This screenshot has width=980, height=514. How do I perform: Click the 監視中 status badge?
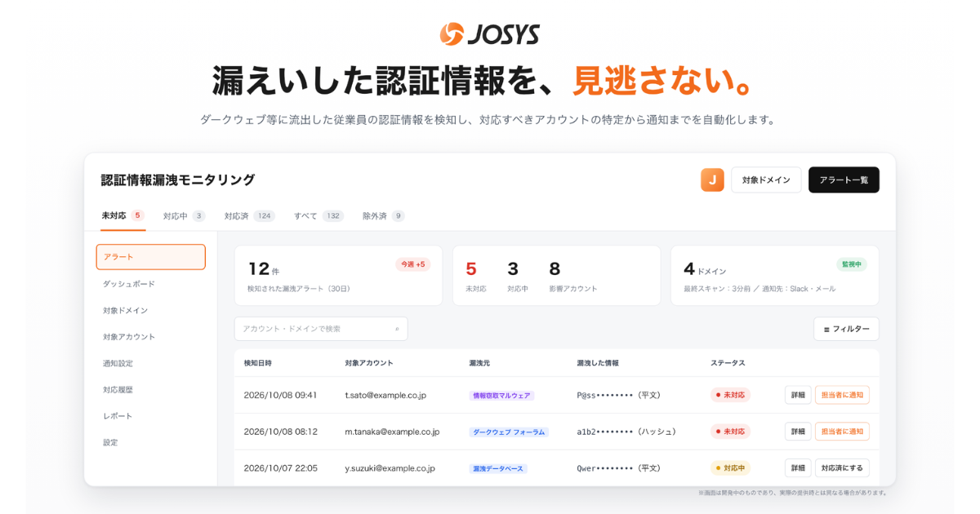pos(851,264)
